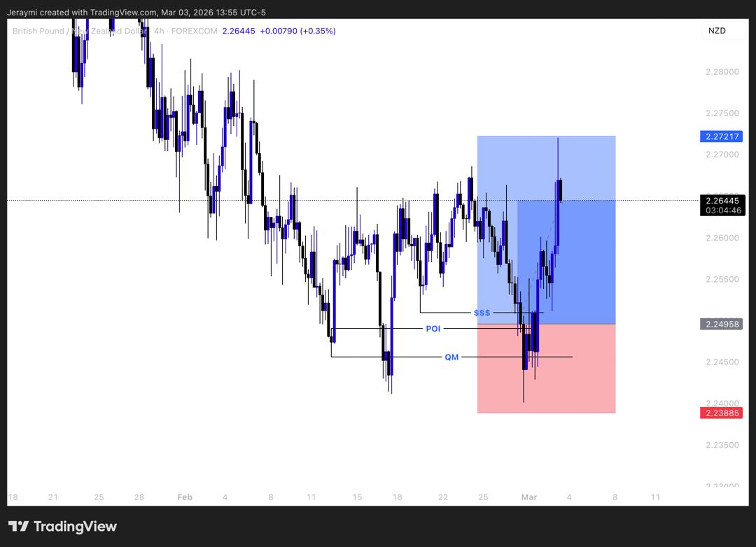Image resolution: width=756 pixels, height=547 pixels.
Task: Select the red 2.23885 price tag
Action: pos(721,413)
